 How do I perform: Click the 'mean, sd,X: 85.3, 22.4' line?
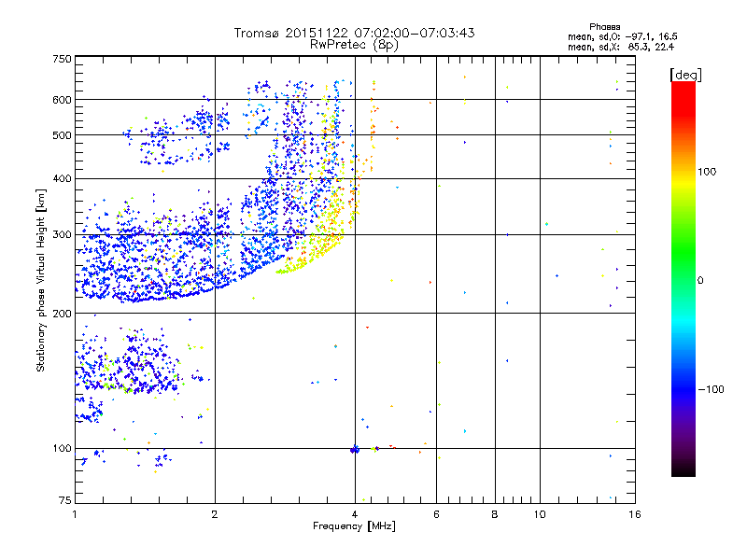click(x=621, y=47)
